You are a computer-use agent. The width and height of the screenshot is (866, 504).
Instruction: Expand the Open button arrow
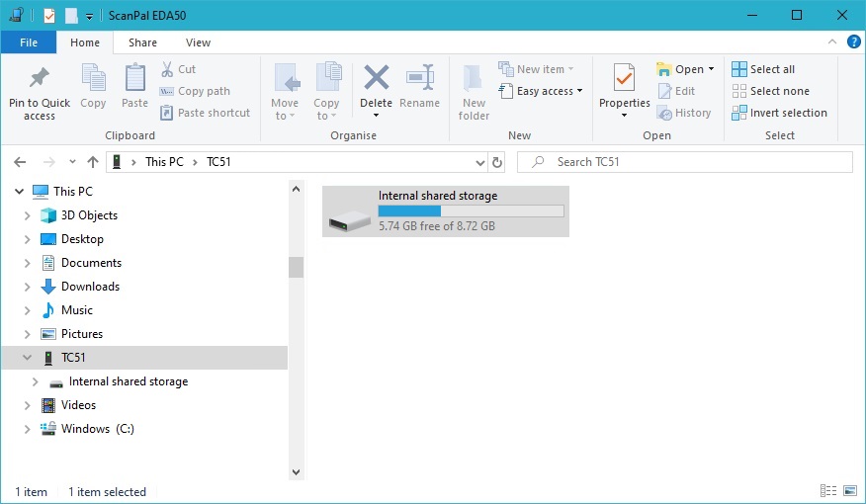(712, 69)
